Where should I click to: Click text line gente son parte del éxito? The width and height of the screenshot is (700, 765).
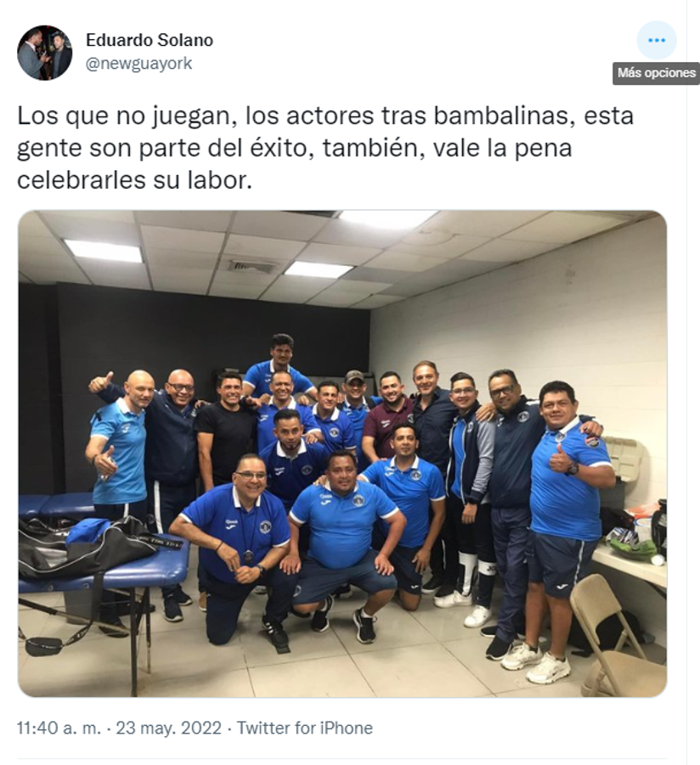295,148
